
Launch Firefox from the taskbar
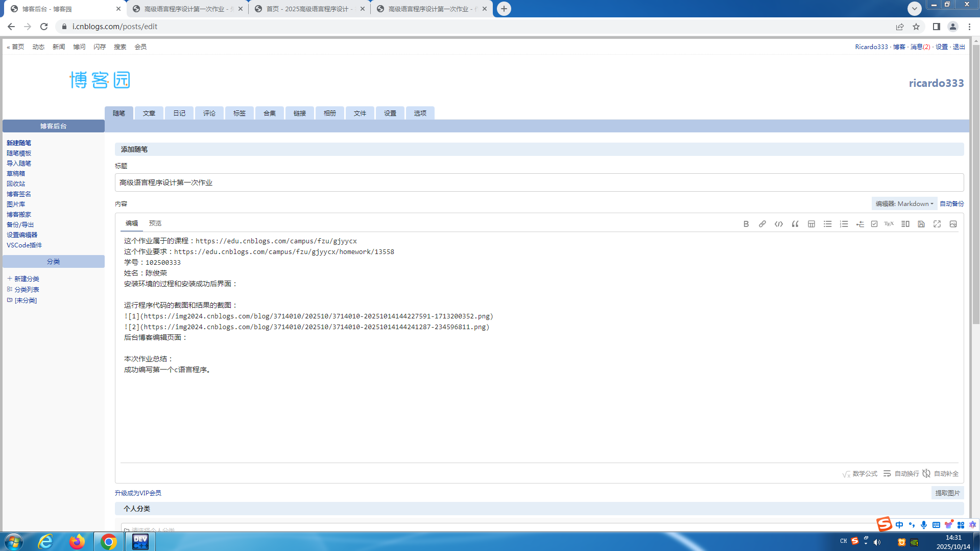pyautogui.click(x=77, y=542)
